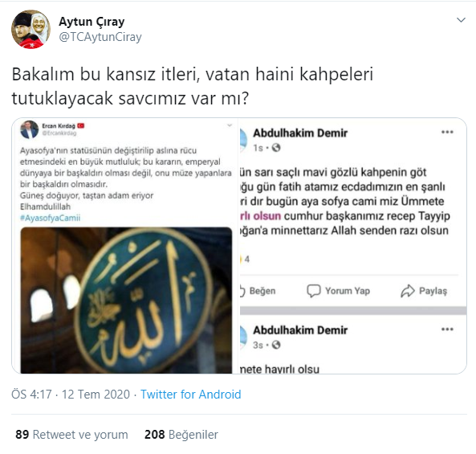The image size is (476, 454).
Task: Expand the tweet options chevron
Action: click(x=461, y=20)
